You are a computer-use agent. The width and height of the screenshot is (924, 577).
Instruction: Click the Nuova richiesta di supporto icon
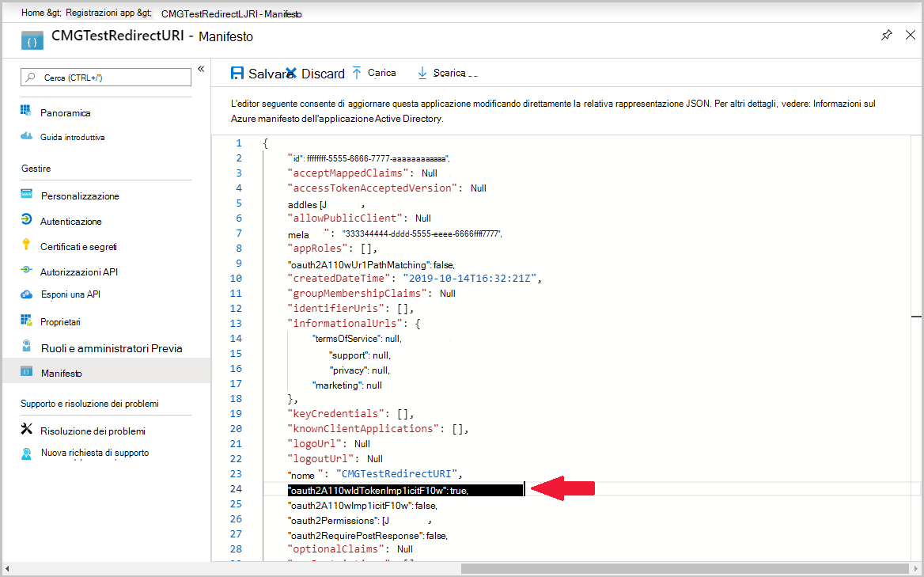[26, 454]
